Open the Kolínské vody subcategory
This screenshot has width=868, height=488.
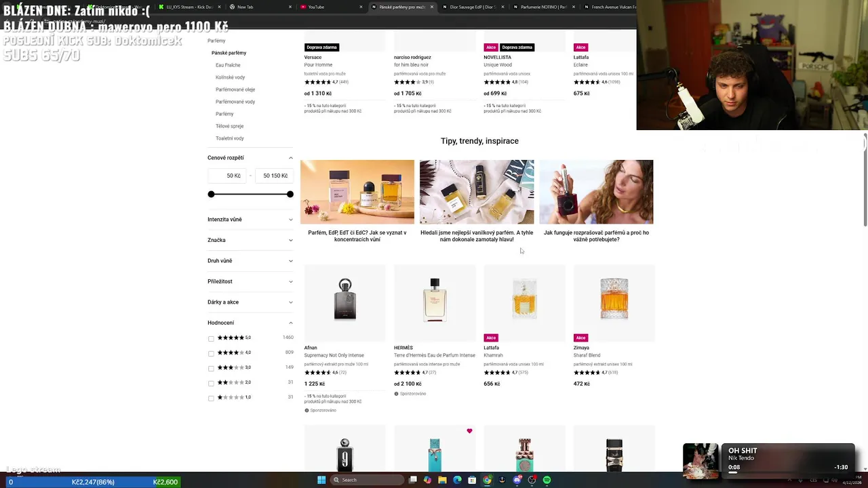click(231, 77)
